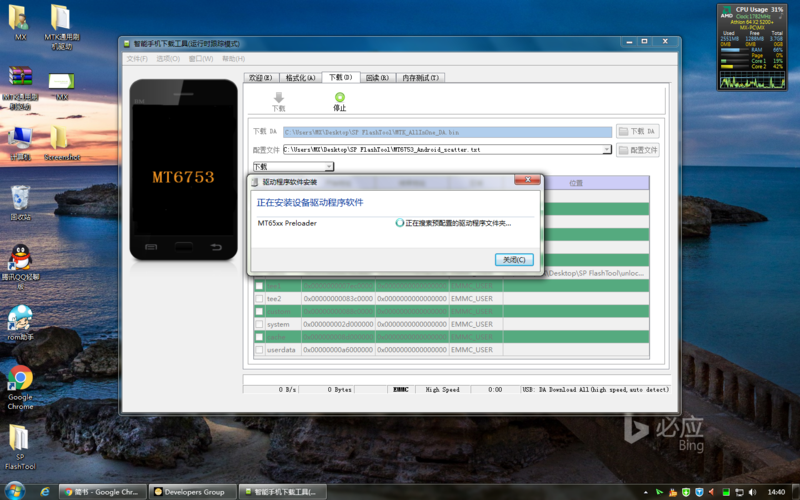
Task: Open the Recycle Bin (回收站) desktop icon
Action: [20, 198]
